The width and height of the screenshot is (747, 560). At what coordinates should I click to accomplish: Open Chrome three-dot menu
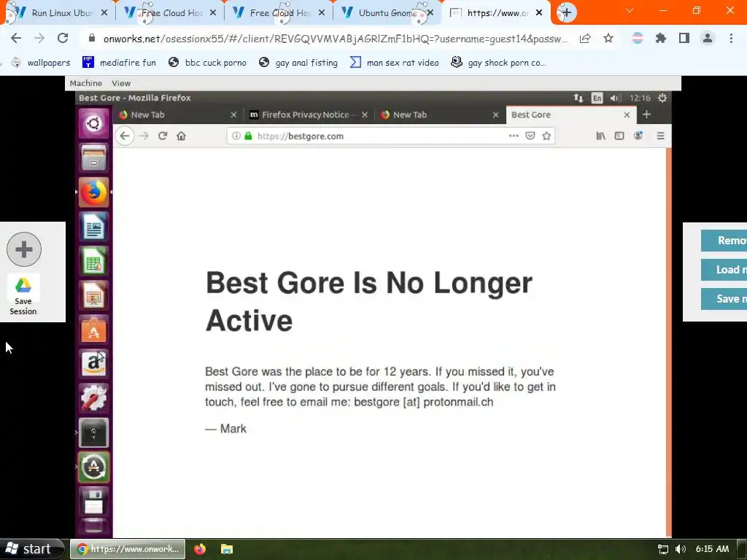pyautogui.click(x=731, y=38)
